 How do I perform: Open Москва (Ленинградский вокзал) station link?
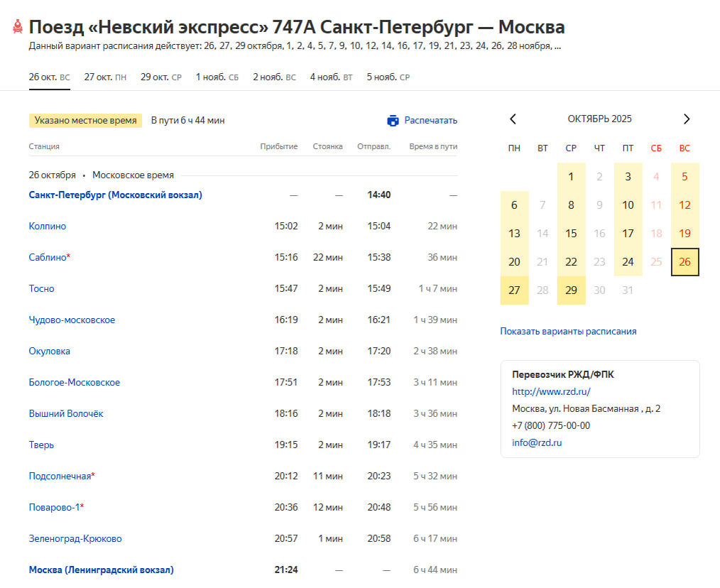102,570
